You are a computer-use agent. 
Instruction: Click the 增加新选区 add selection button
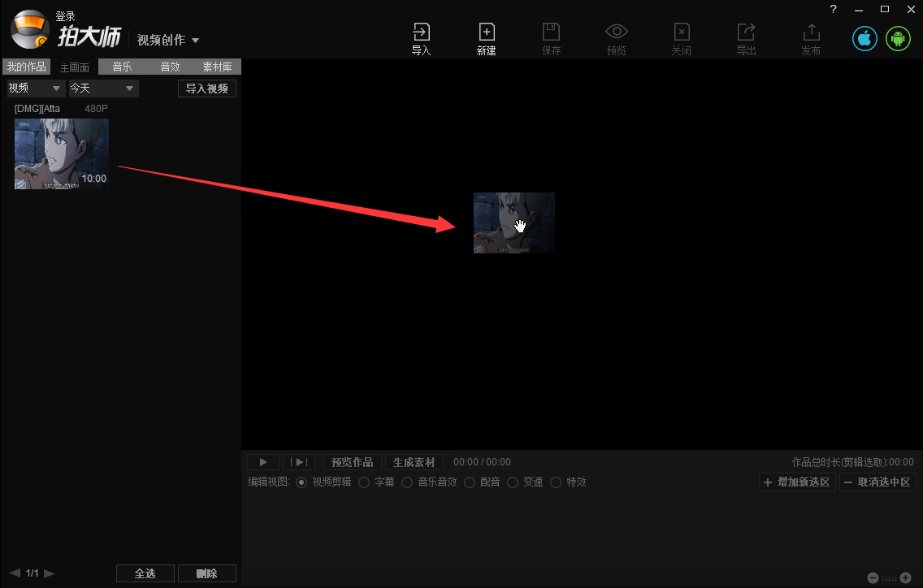(797, 482)
